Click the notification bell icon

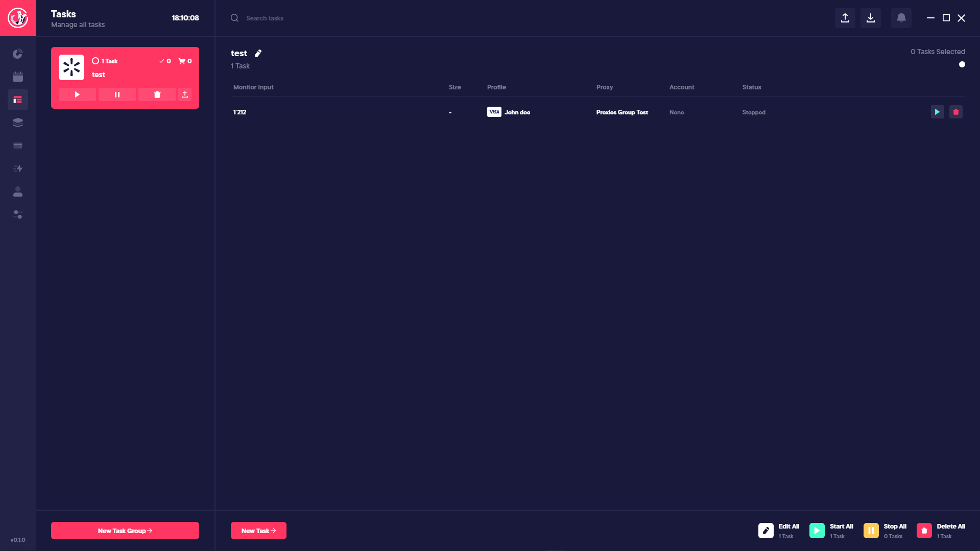901,18
